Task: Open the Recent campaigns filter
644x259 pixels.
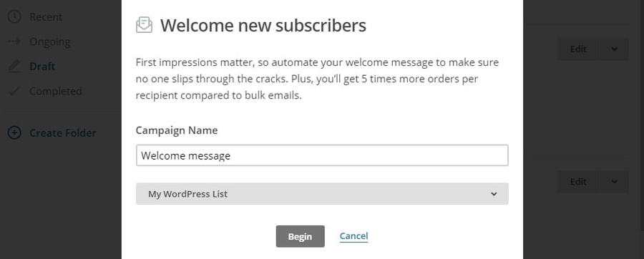Action: (x=46, y=17)
